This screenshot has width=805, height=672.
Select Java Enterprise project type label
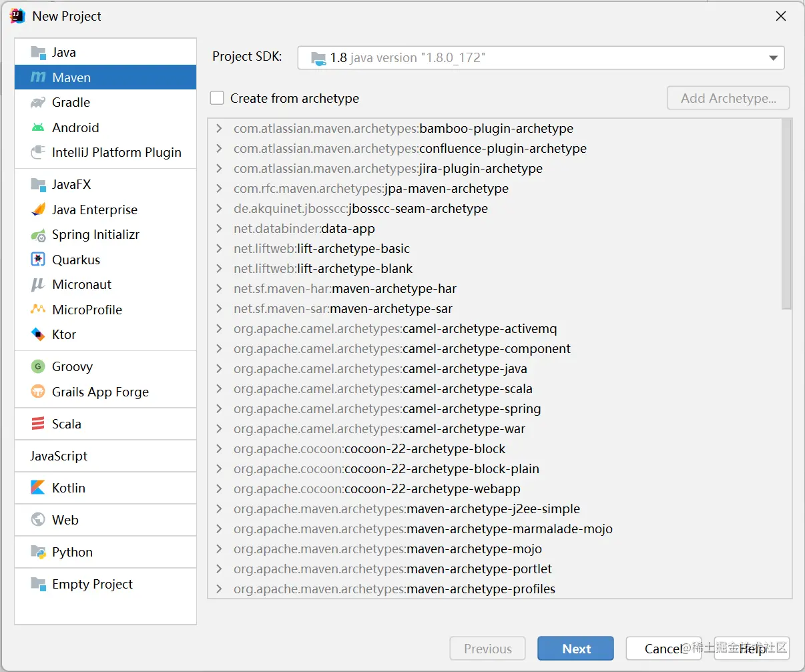(95, 210)
